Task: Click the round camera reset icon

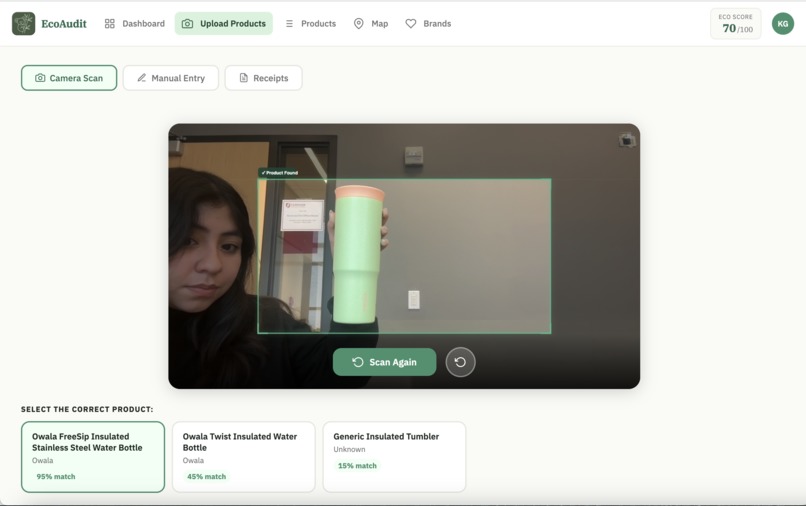Action: click(x=460, y=362)
